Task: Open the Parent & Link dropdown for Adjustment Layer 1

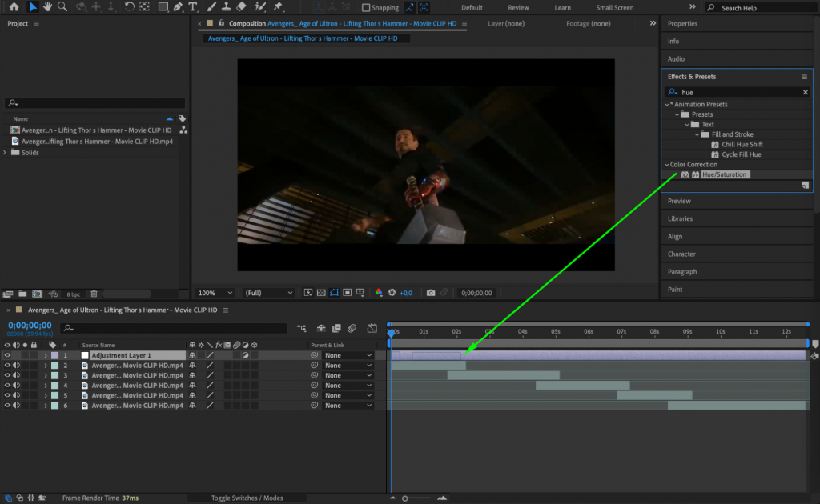Action: tap(348, 354)
